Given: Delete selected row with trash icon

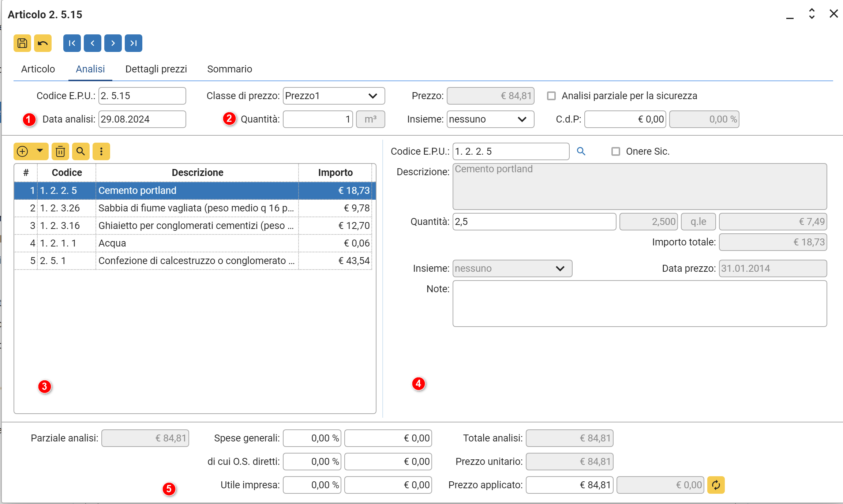Looking at the screenshot, I should [x=60, y=151].
